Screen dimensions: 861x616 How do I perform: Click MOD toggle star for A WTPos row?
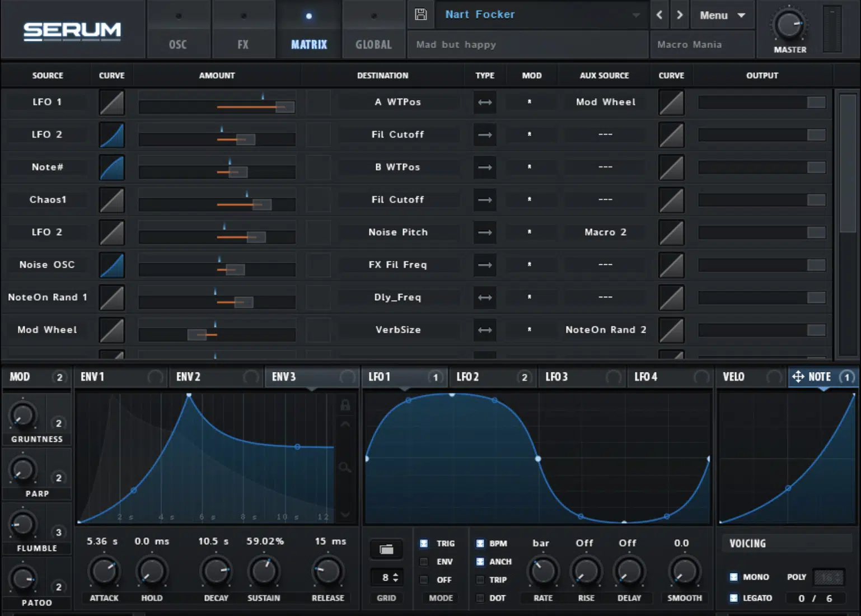coord(530,102)
